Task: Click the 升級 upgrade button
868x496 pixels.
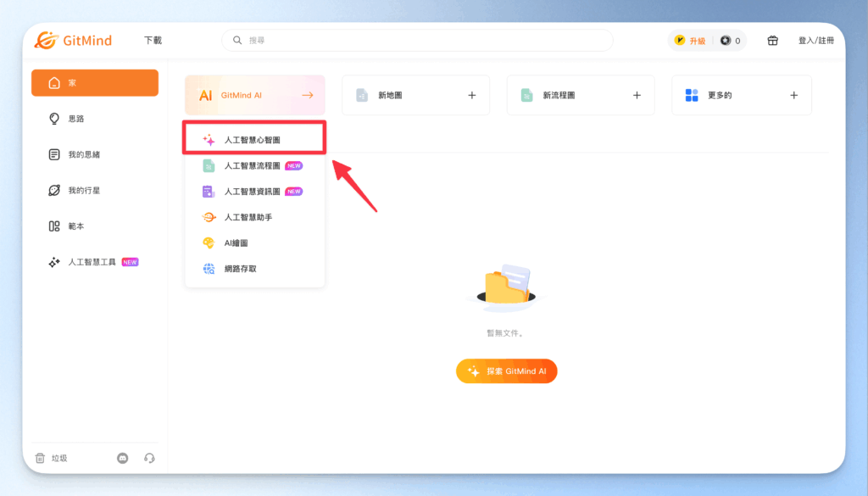Action: pyautogui.click(x=690, y=40)
